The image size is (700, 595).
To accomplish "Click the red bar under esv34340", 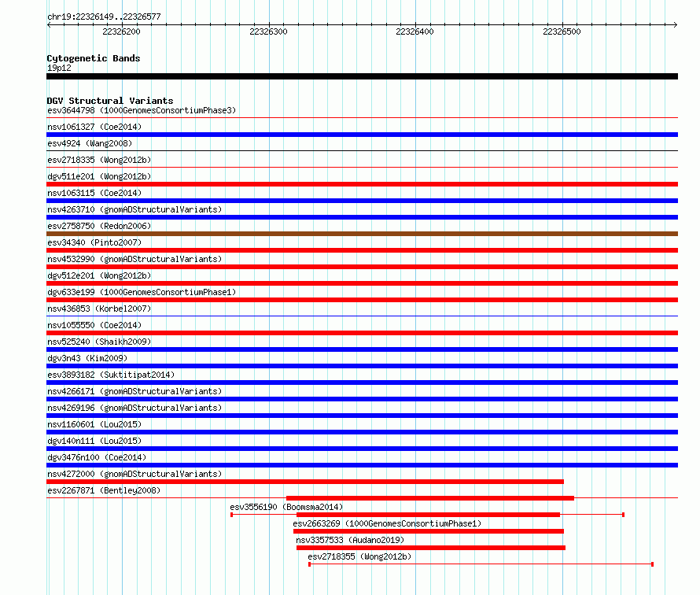I will 362,250.
